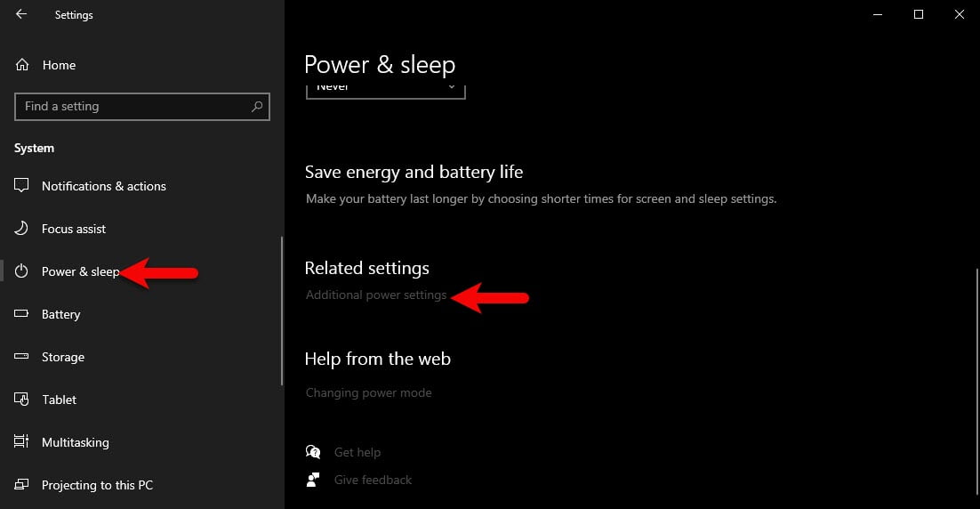The image size is (980, 509).
Task: Click the Battery icon in sidebar
Action: click(21, 313)
